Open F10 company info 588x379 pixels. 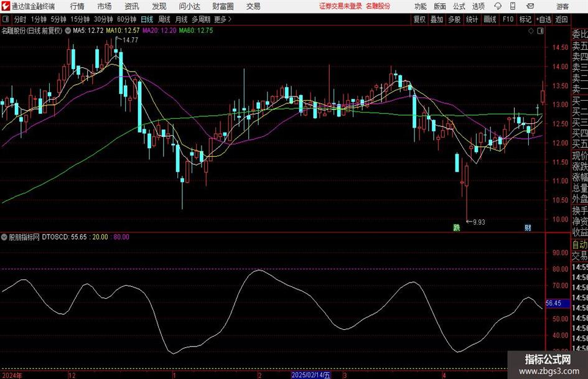(508, 19)
